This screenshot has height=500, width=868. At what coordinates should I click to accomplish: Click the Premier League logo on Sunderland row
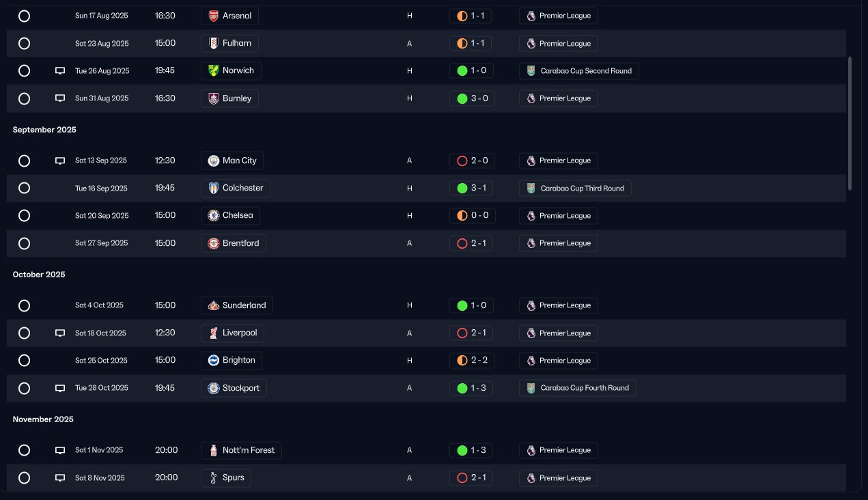click(x=531, y=305)
